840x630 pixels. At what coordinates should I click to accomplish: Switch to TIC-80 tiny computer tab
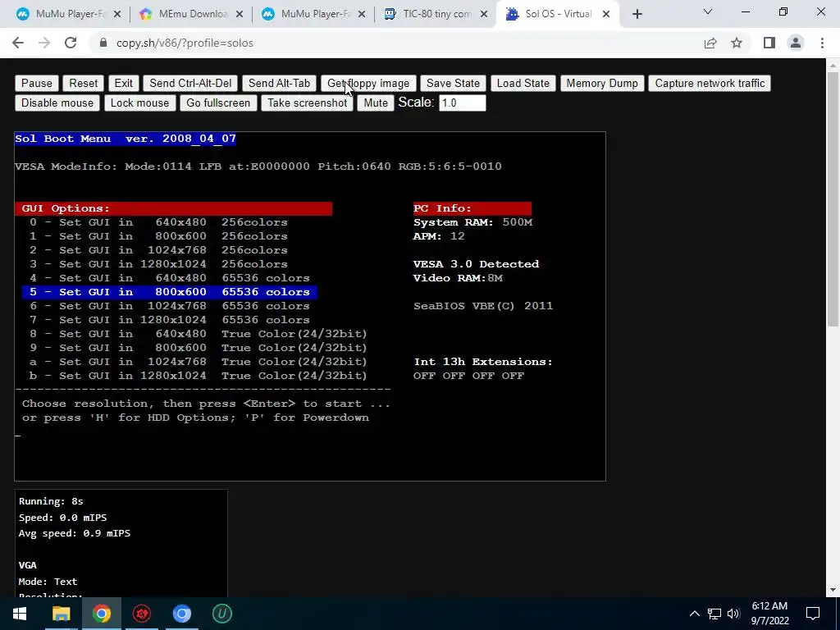(x=436, y=14)
